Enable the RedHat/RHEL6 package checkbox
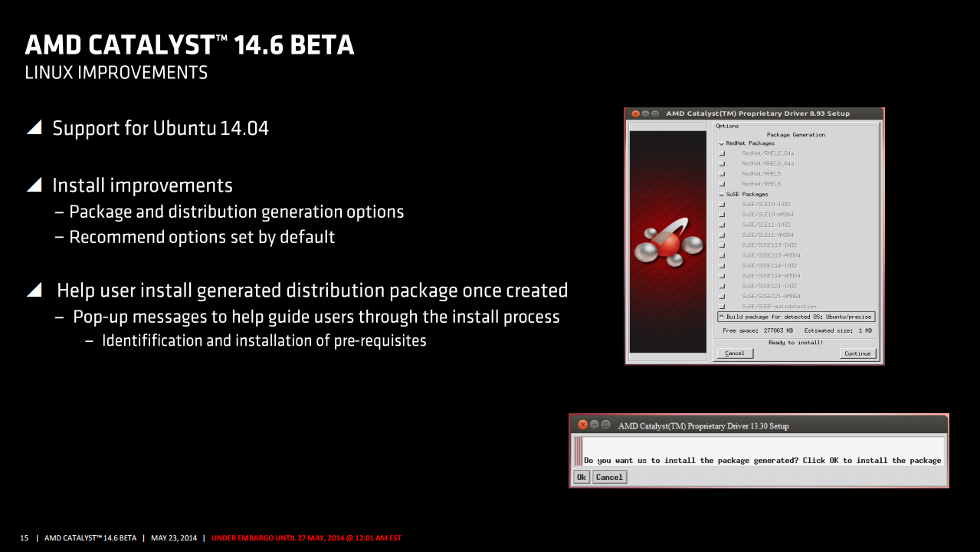The width and height of the screenshot is (980, 552). click(722, 184)
